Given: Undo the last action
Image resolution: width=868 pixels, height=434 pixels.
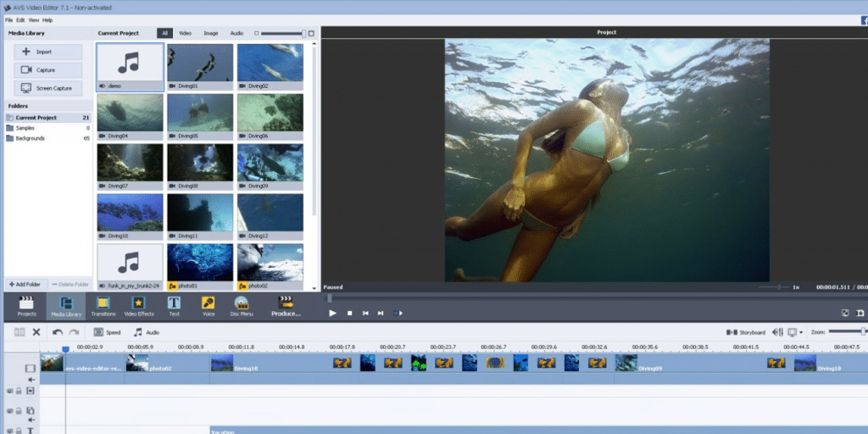Looking at the screenshot, I should pos(58,332).
